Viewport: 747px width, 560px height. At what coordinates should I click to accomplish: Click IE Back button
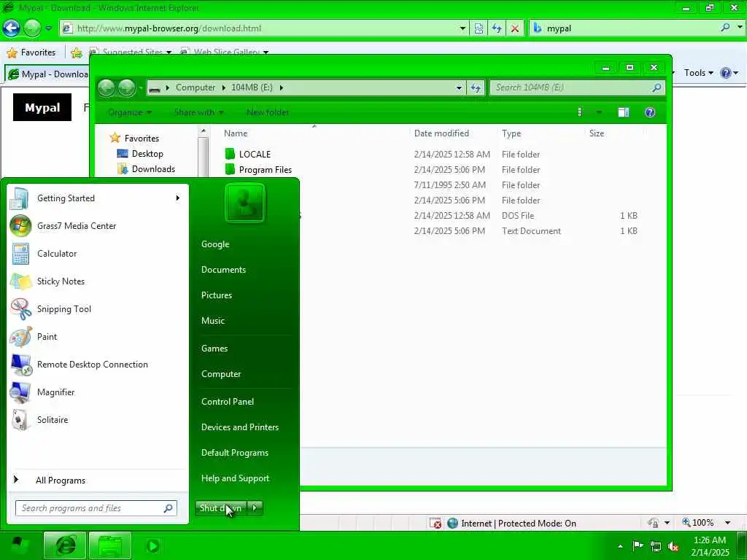11,28
